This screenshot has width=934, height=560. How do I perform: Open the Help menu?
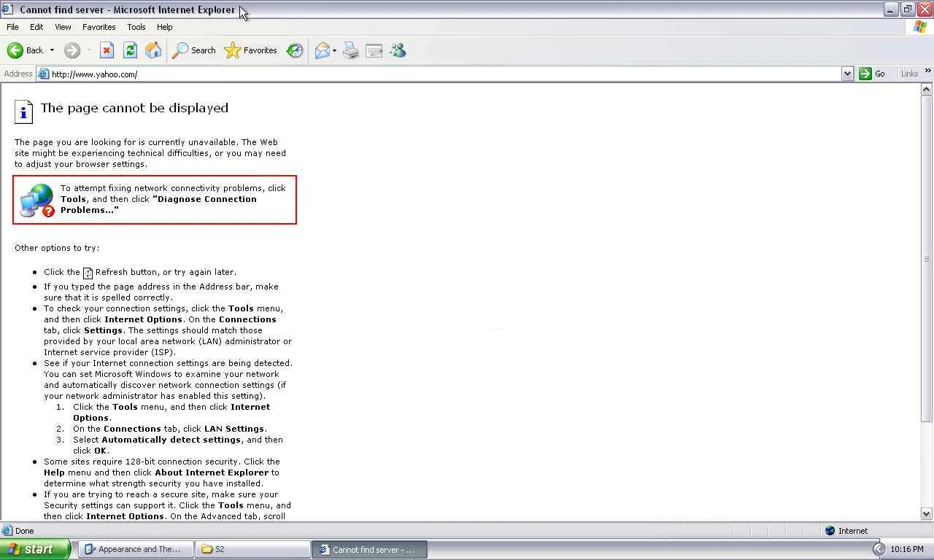pyautogui.click(x=165, y=27)
